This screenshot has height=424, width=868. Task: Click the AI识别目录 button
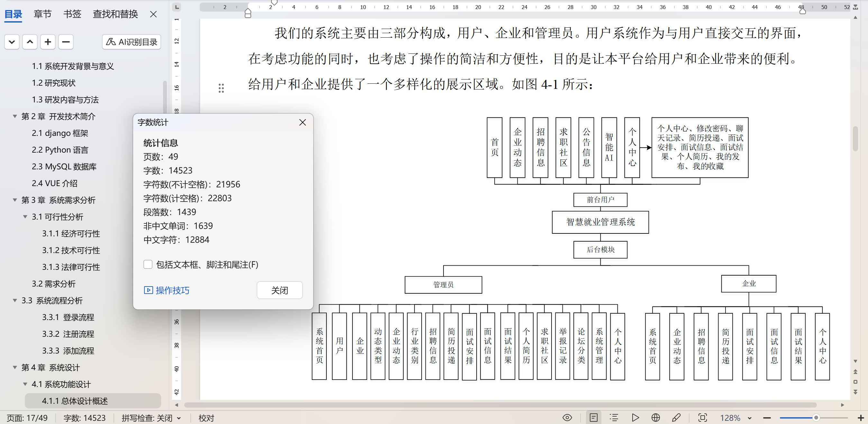click(132, 42)
